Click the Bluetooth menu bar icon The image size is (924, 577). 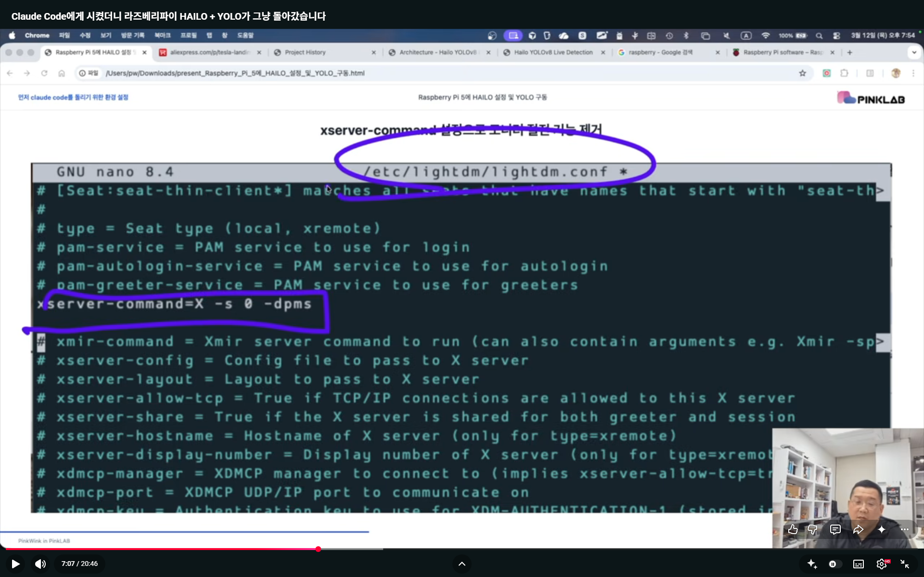tap(686, 35)
